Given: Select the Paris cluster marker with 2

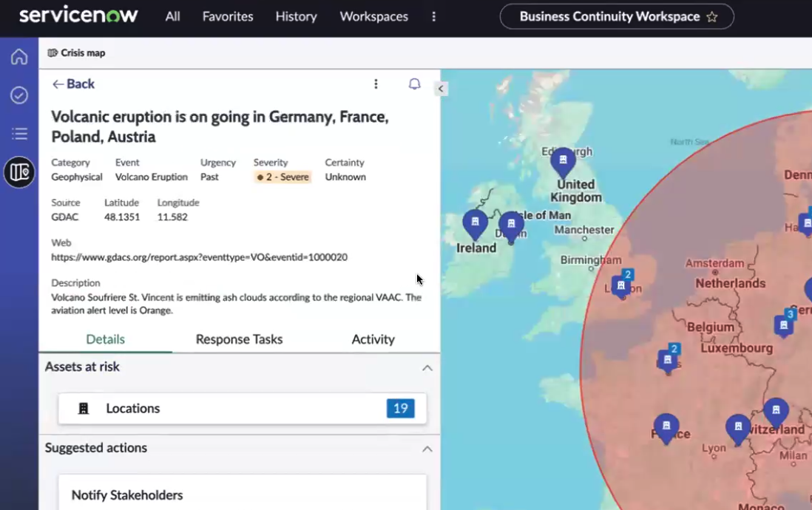Looking at the screenshot, I should pyautogui.click(x=669, y=358).
